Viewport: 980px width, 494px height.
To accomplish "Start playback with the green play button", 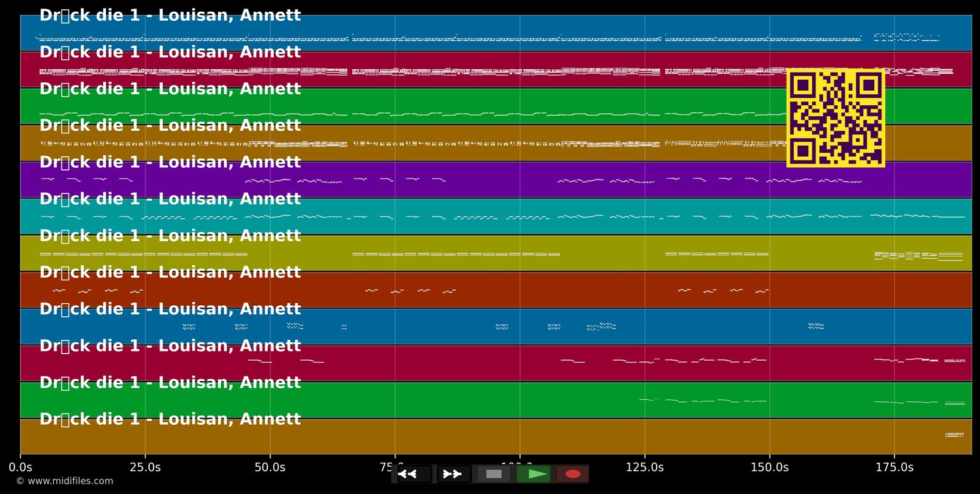I will point(534,474).
